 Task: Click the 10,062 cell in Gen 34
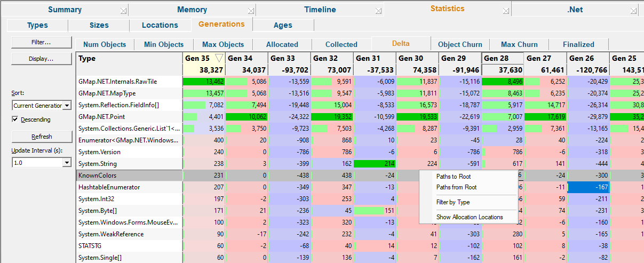(247, 117)
